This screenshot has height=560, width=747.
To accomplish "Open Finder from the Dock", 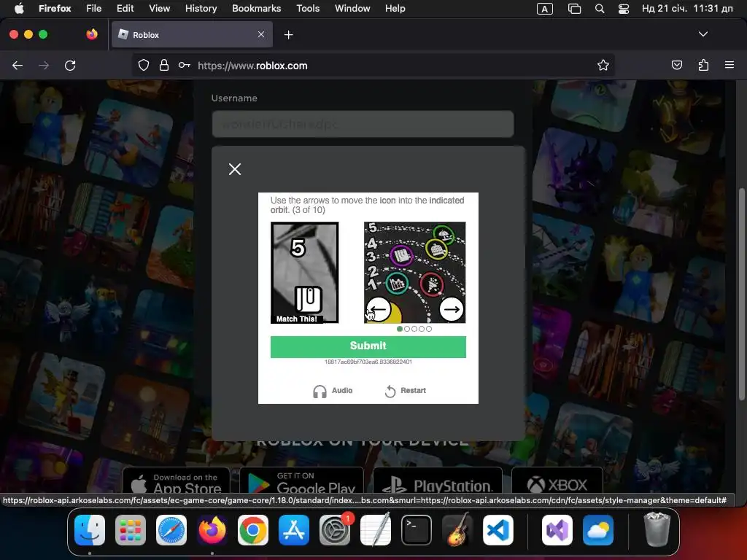I will point(90,530).
